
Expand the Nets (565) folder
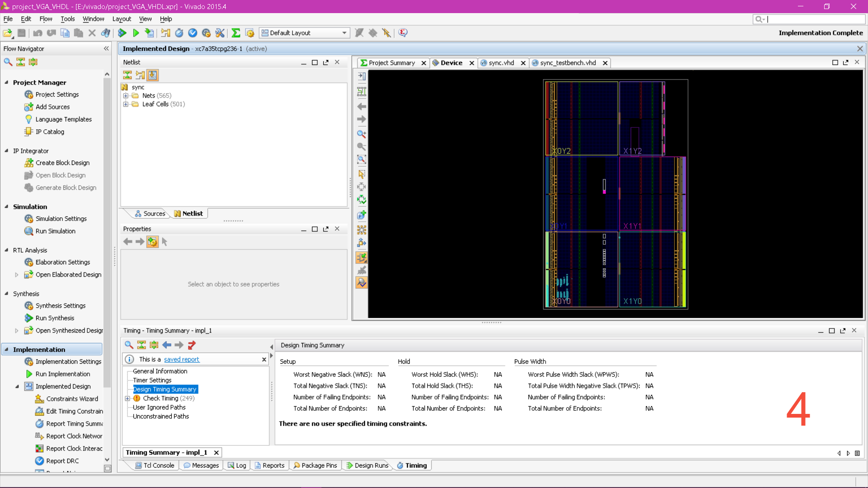pos(126,95)
